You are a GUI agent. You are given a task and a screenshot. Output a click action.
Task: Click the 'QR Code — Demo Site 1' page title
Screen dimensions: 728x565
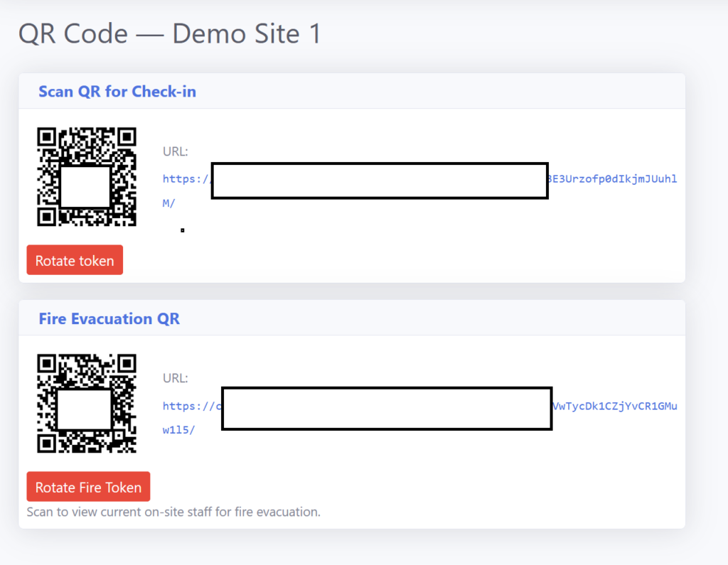169,34
